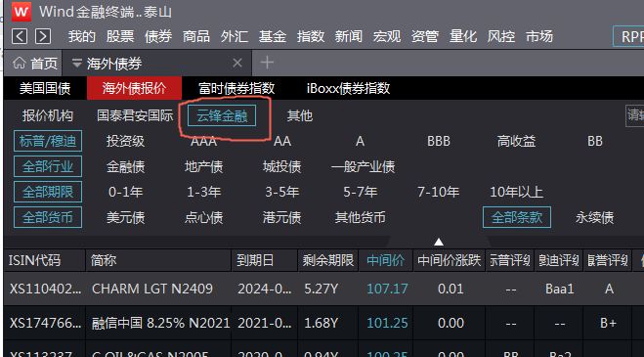Select 全部行业 industry filter
Screen dimensions: 644x357
click(x=48, y=166)
